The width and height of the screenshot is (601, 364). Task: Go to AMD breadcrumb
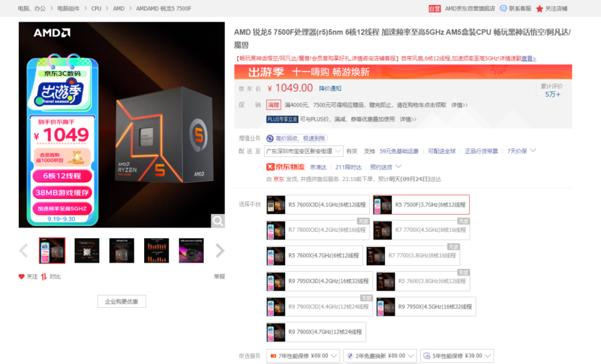119,8
